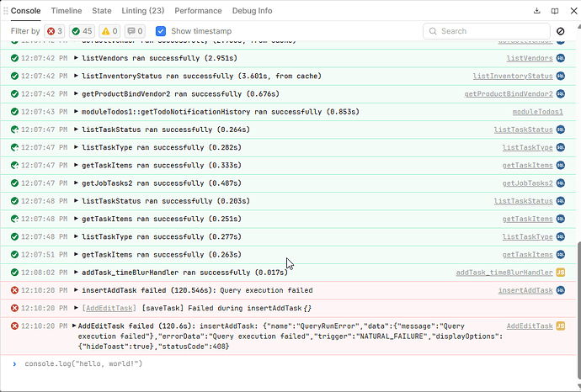Click the SQL resource icon for listVendors
581x392 pixels.
pos(561,58)
